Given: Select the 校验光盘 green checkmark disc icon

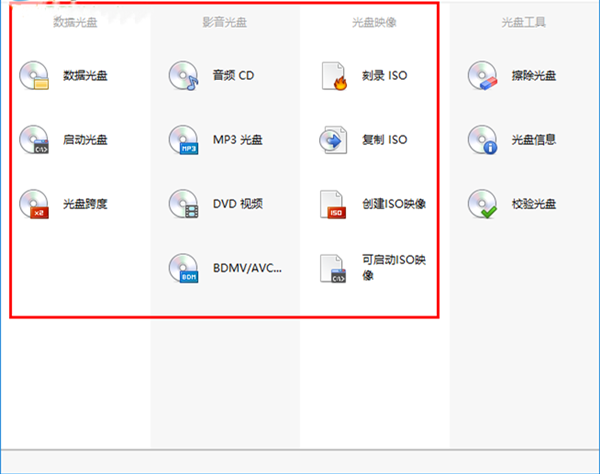Looking at the screenshot, I should 483,204.
